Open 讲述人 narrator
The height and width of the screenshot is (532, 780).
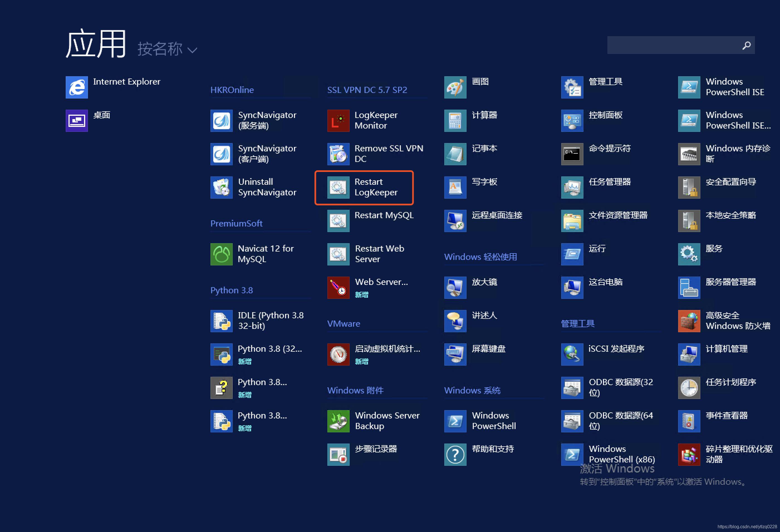point(455,321)
